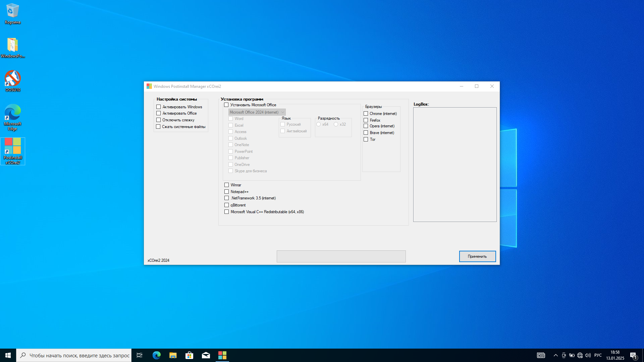The width and height of the screenshot is (644, 362).
Task: Check the Word component box
Action: 231,119
